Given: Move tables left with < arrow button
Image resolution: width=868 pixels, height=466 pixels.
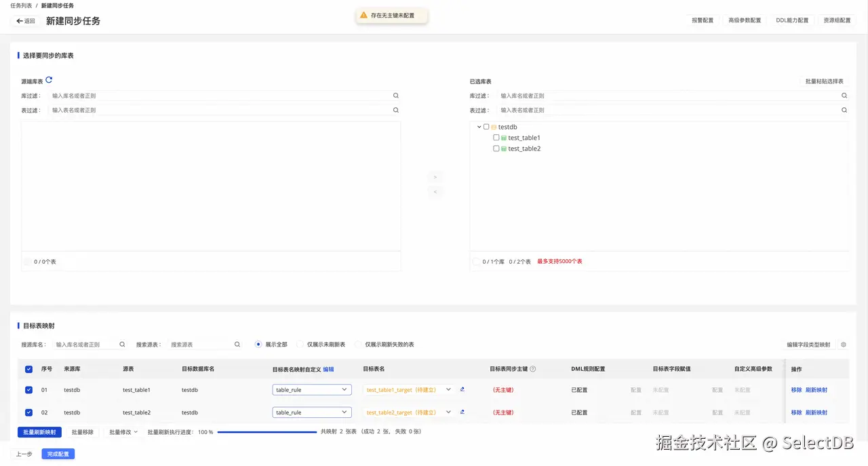Looking at the screenshot, I should (435, 192).
